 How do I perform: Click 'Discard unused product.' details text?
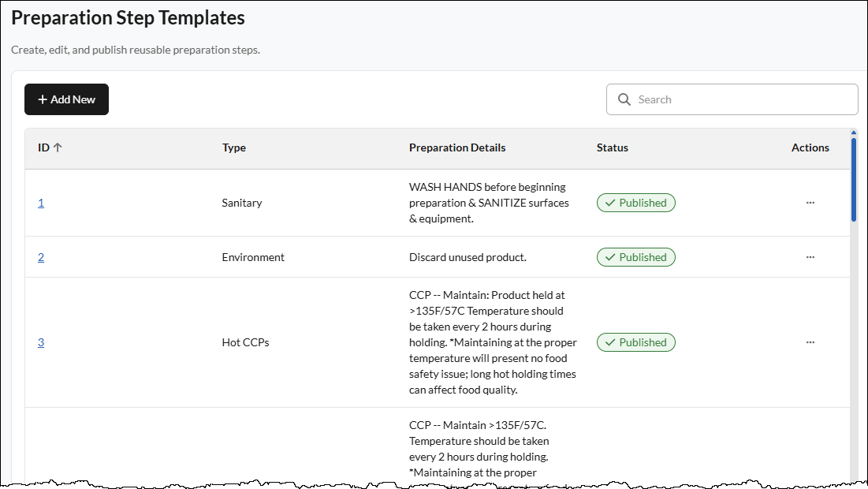point(468,257)
